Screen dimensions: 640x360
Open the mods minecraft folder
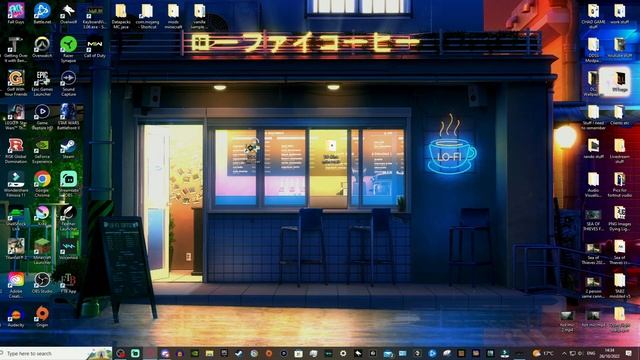(x=173, y=16)
